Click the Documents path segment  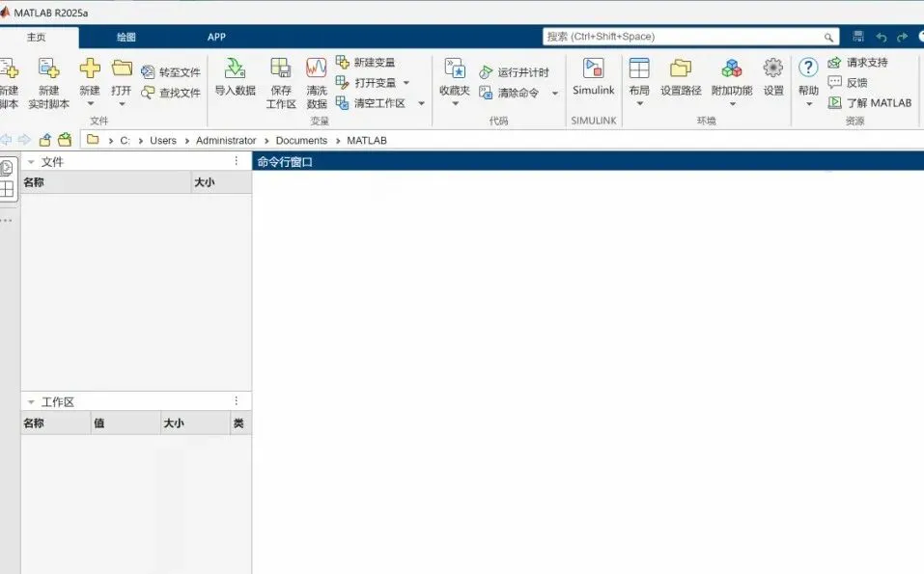pos(301,141)
